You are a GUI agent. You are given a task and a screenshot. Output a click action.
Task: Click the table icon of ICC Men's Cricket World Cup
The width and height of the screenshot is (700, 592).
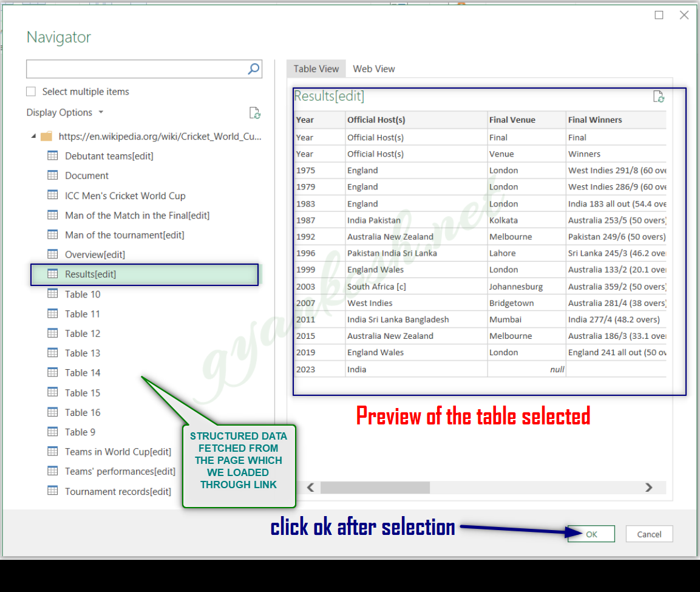tap(53, 195)
